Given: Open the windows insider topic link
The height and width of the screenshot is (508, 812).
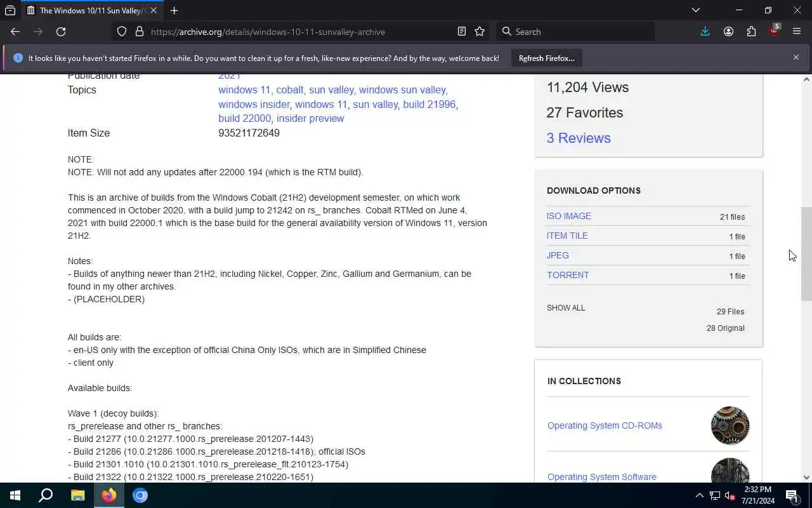Looking at the screenshot, I should 254,104.
